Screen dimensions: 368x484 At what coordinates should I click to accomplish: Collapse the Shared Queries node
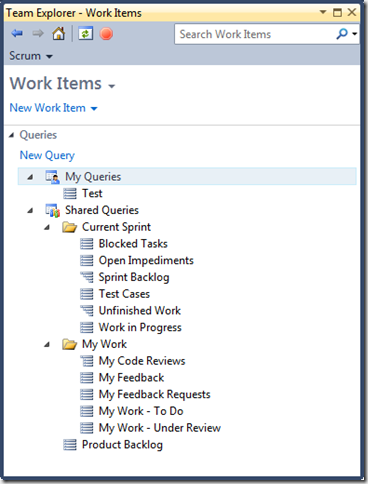coord(30,211)
